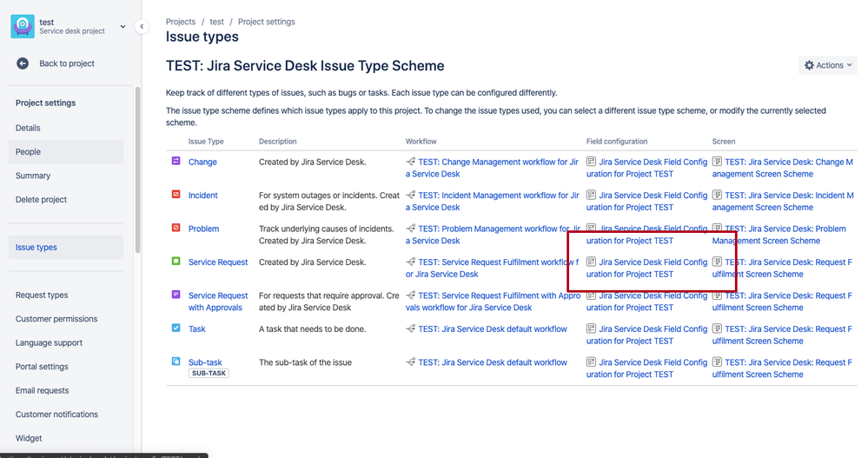The height and width of the screenshot is (458, 868).
Task: Click field config icon in Change row
Action: coord(591,162)
